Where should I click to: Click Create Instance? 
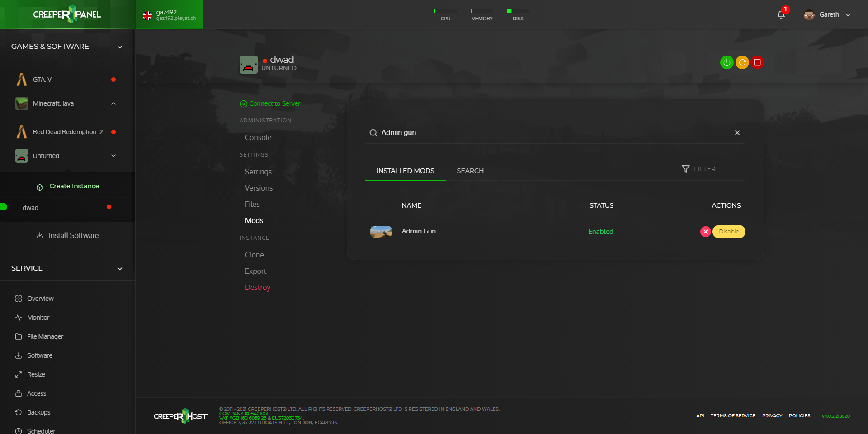click(68, 186)
